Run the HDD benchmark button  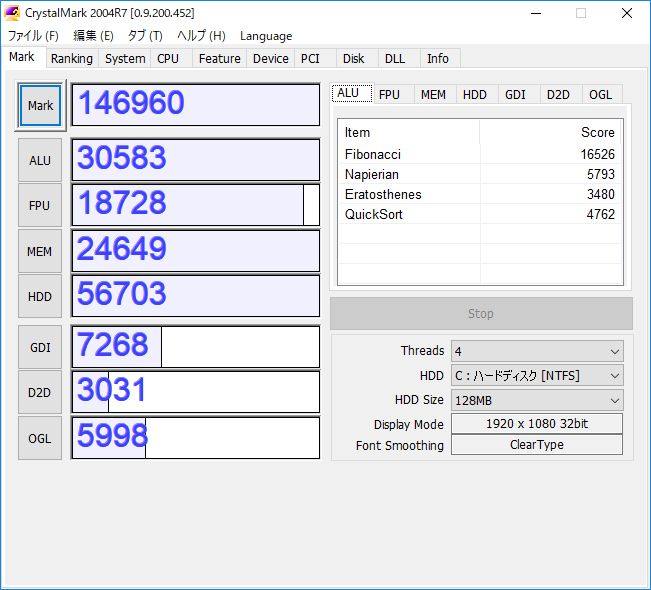[40, 296]
